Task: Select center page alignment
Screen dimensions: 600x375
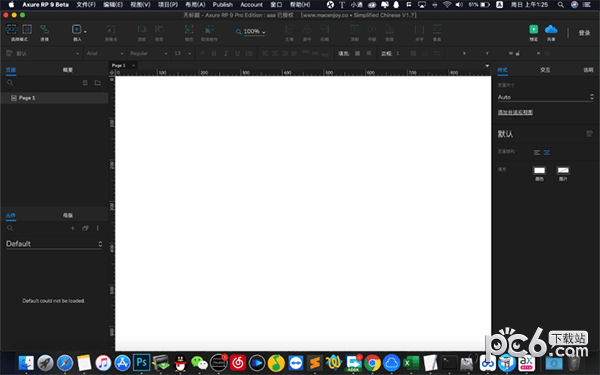Action: coord(547,153)
